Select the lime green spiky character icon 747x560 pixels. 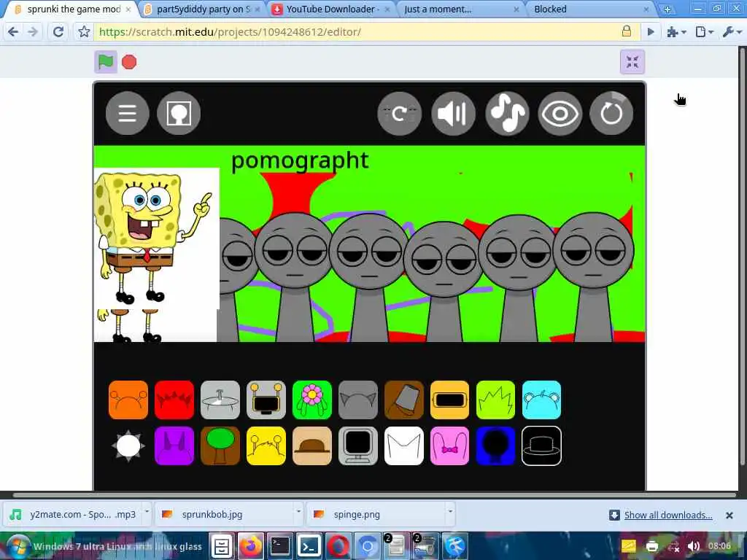[495, 400]
